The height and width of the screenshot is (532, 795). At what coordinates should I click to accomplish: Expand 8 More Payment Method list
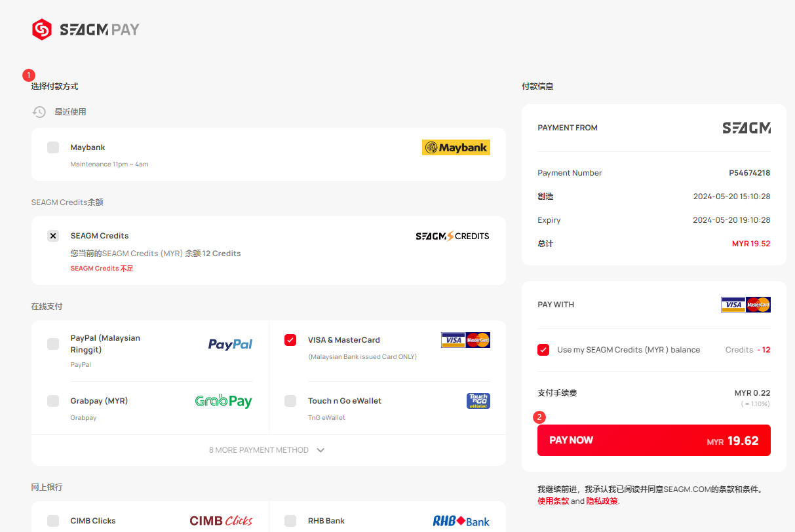click(267, 450)
